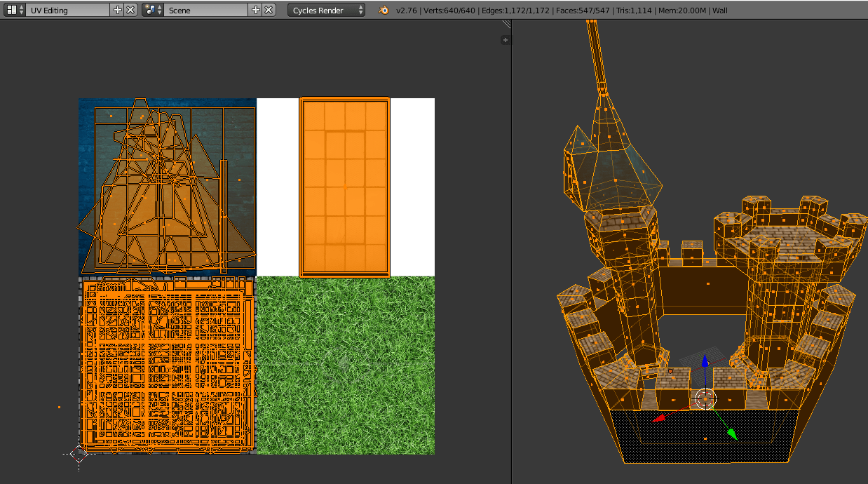
Task: Expand the hidden panel via the small plus icon
Action: (x=505, y=40)
